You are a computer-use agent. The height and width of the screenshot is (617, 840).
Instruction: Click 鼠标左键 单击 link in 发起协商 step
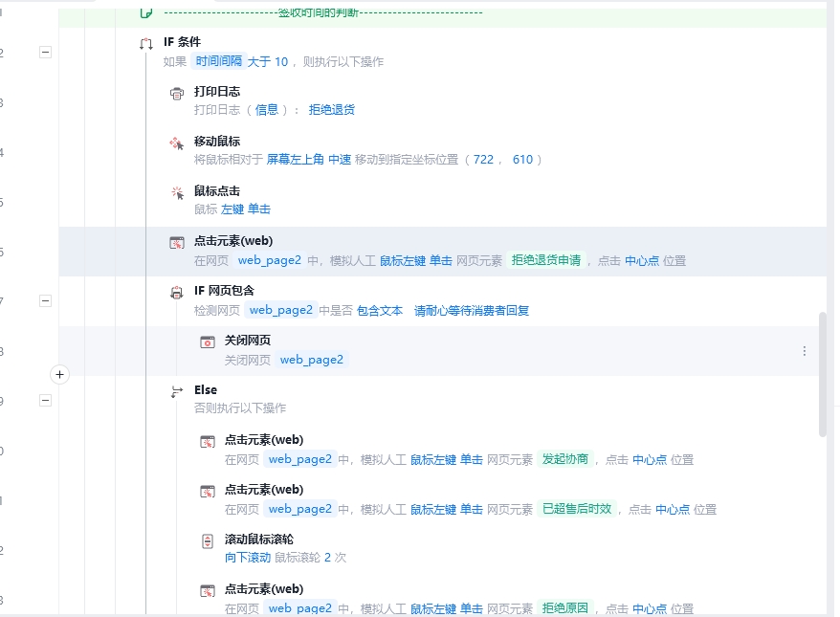click(447, 460)
